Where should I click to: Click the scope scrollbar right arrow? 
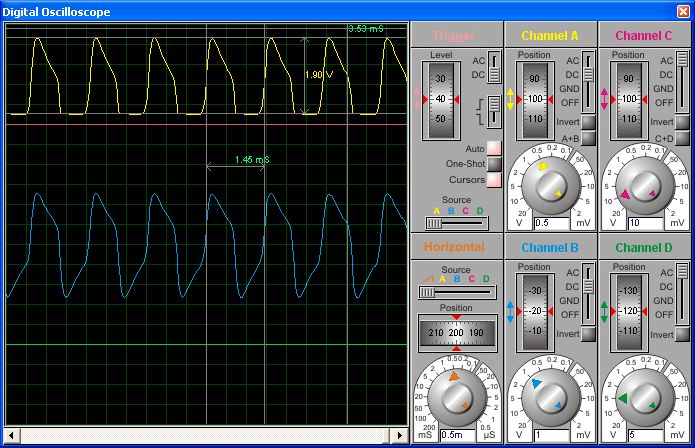point(400,436)
